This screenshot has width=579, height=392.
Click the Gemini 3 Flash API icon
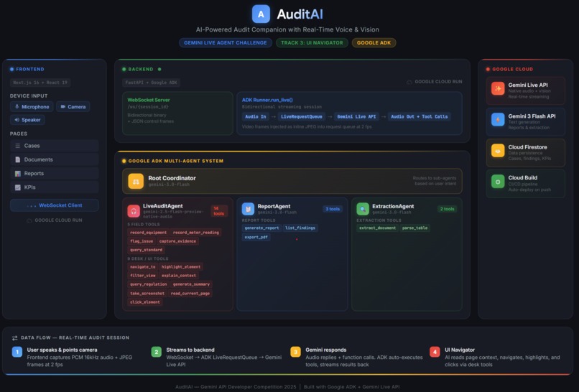(498, 120)
